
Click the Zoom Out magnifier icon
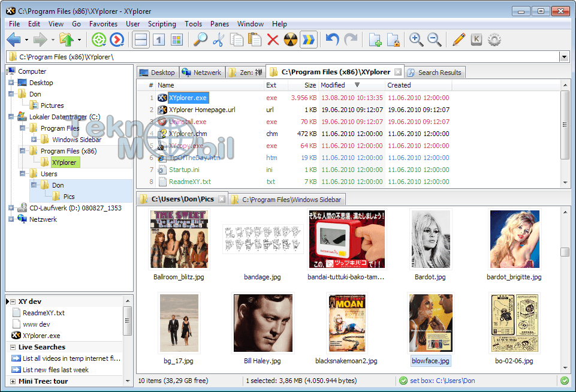coord(435,40)
